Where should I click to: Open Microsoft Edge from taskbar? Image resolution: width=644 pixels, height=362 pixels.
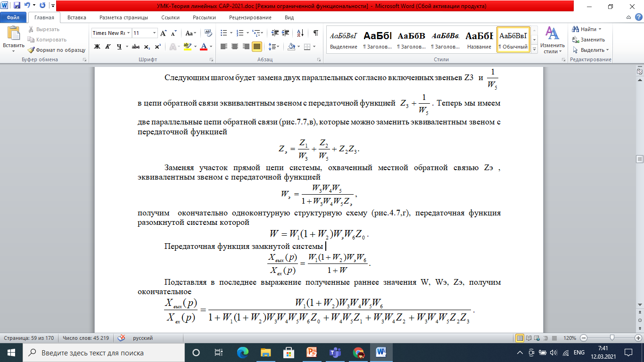click(x=242, y=353)
